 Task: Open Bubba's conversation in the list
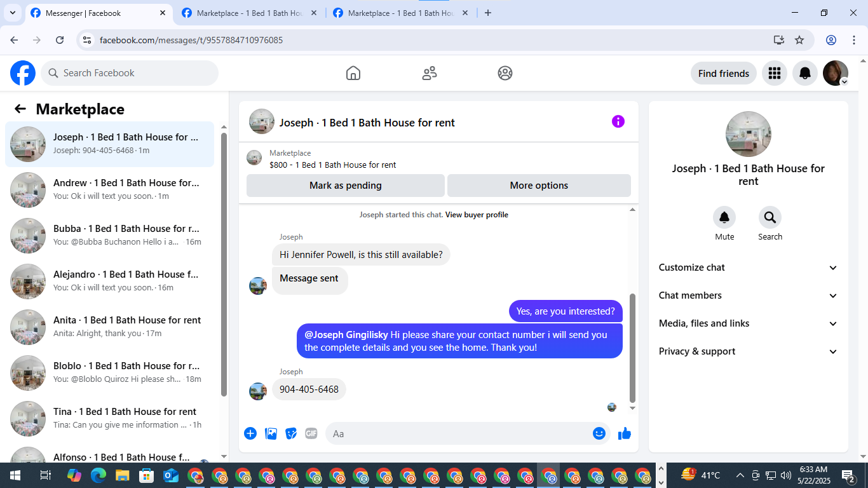pyautogui.click(x=110, y=236)
